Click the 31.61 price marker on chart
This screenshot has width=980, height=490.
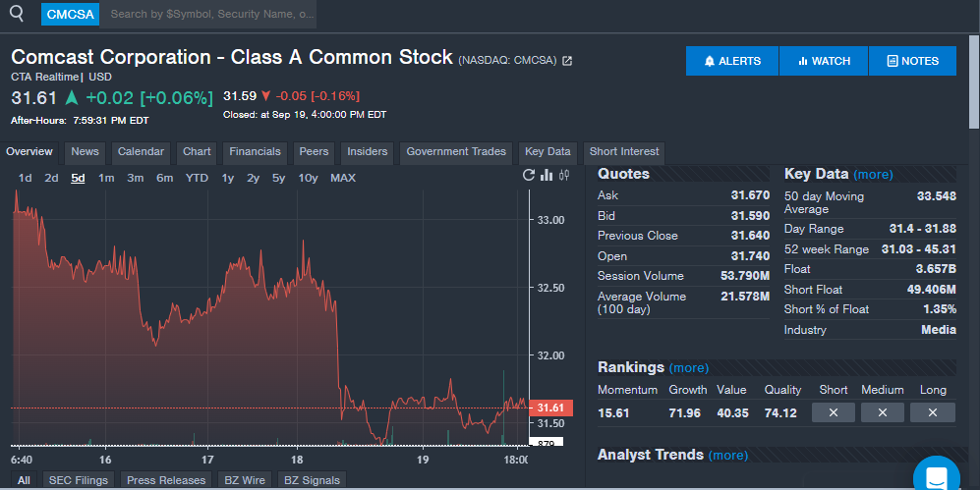pos(550,408)
